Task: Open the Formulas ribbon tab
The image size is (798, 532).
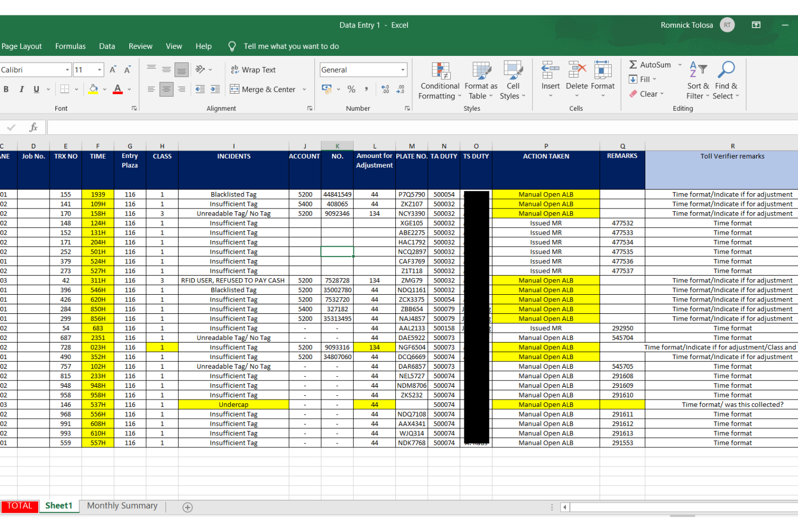Action: [70, 46]
